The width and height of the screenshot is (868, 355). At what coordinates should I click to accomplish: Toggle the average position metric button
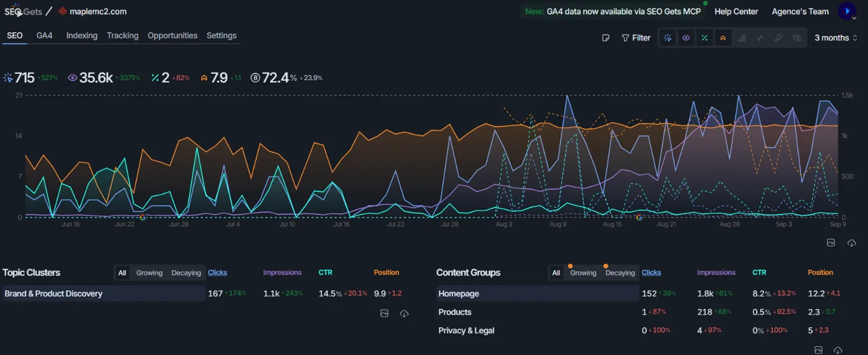point(723,38)
